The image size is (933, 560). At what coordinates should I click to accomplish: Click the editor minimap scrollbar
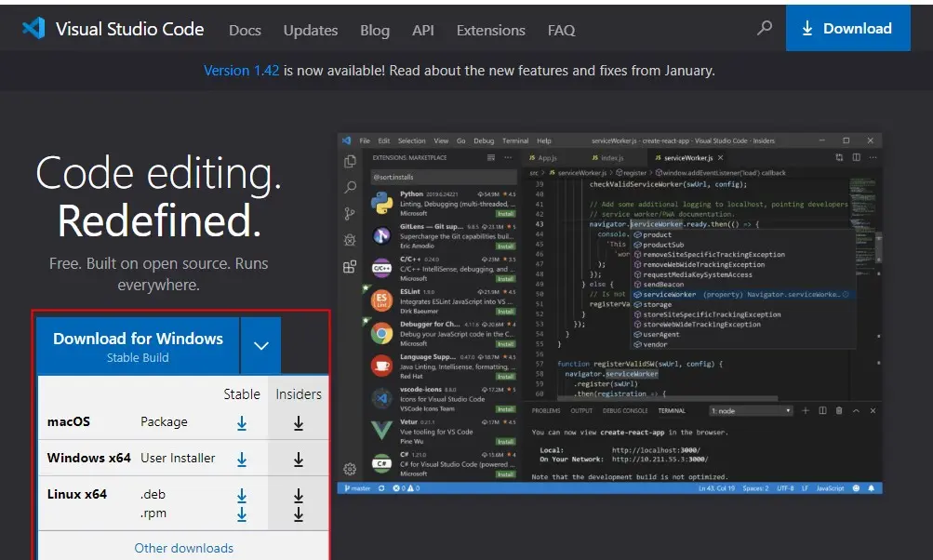[x=879, y=247]
